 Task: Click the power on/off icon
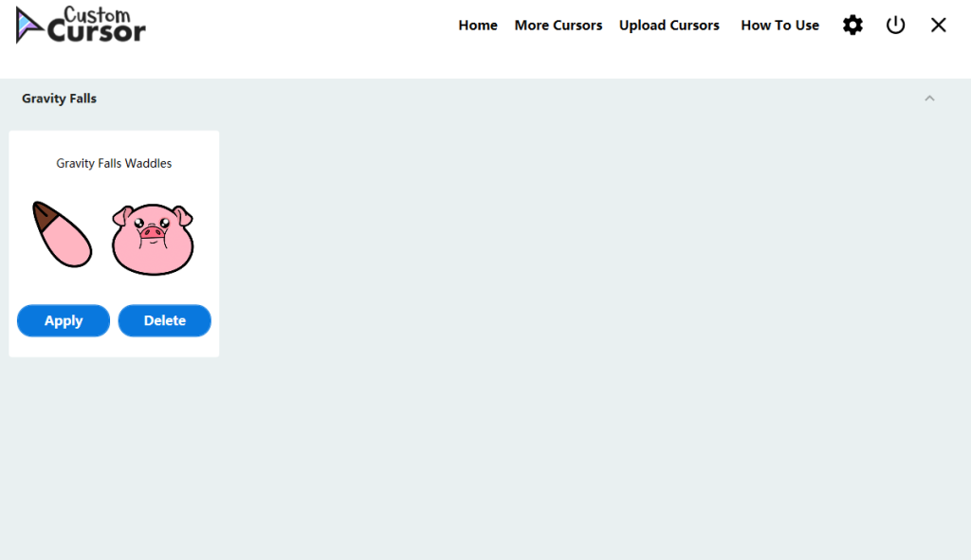pos(895,25)
